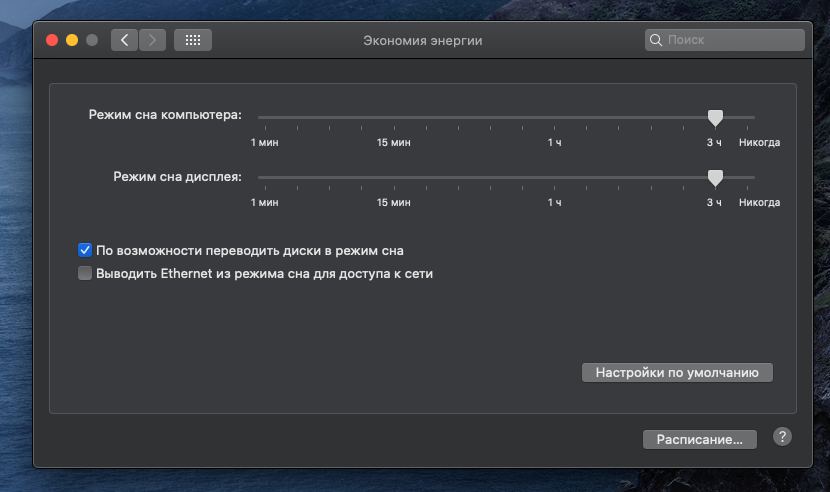This screenshot has width=830, height=492.
Task: Click '1 мин' label under display sleep slider
Action: [265, 202]
